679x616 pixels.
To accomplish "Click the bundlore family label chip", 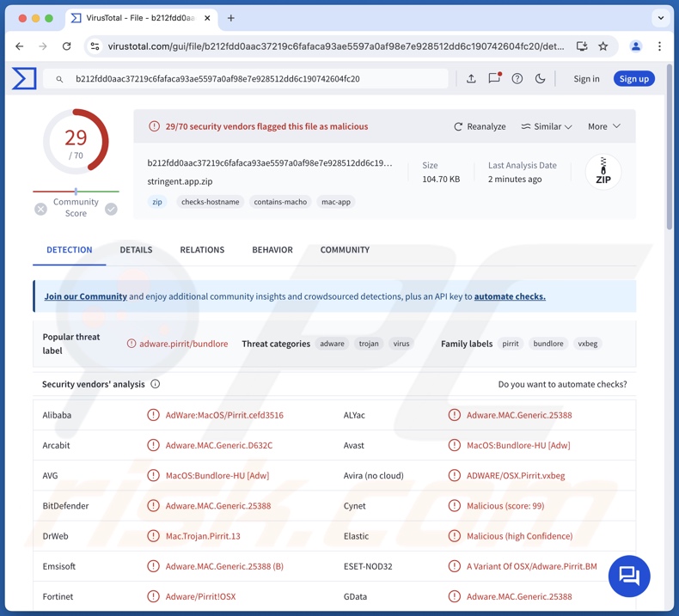I will pyautogui.click(x=548, y=344).
